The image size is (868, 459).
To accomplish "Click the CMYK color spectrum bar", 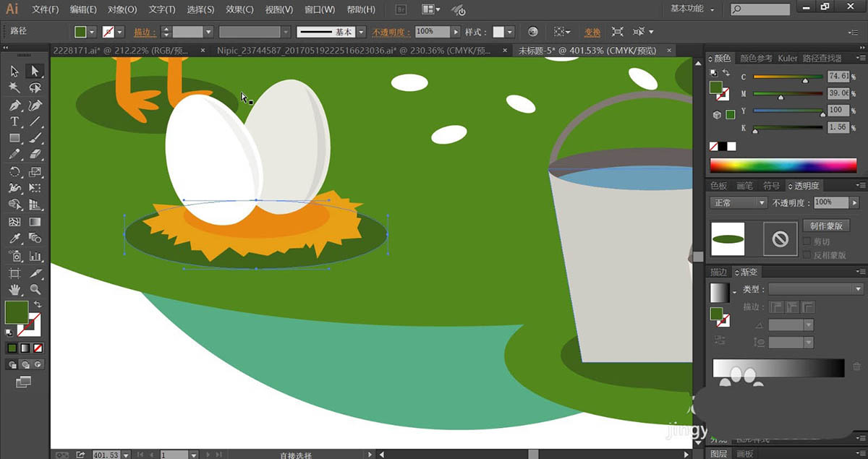I will click(x=783, y=166).
